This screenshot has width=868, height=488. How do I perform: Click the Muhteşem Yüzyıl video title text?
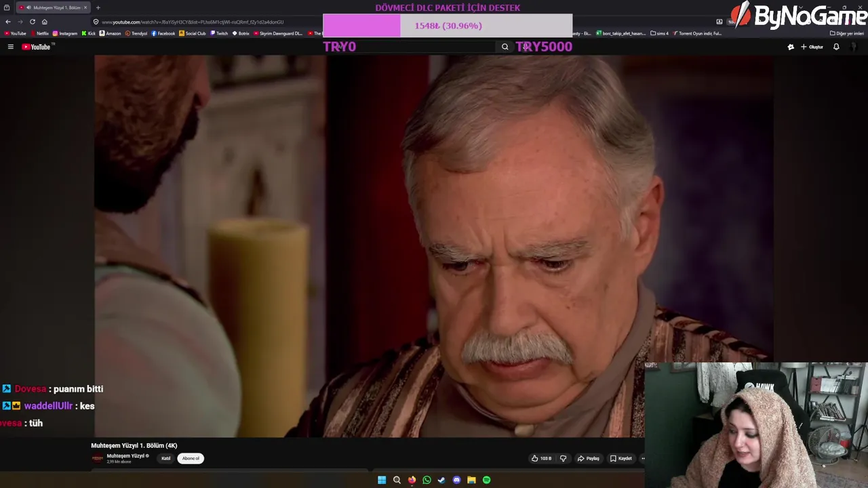pos(134,445)
